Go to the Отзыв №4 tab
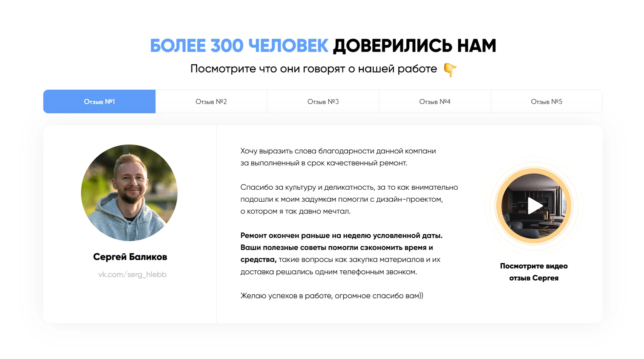 [435, 101]
